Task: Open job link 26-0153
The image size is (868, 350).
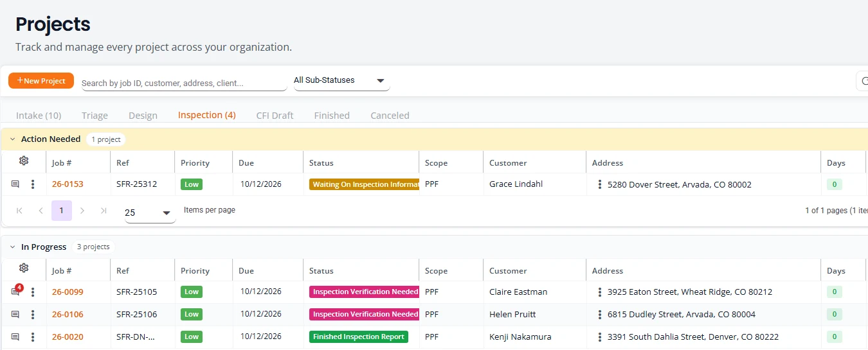Action: coord(68,184)
